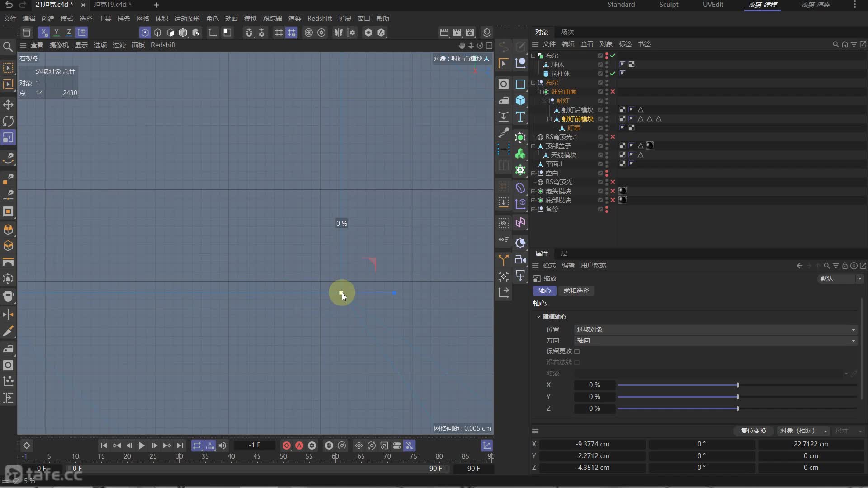
Task: Open the 位置 选取对象 dropdown
Action: coord(716,329)
